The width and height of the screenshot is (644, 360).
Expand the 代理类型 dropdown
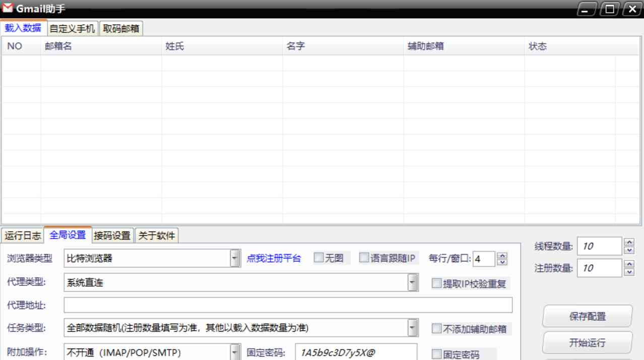tap(413, 283)
